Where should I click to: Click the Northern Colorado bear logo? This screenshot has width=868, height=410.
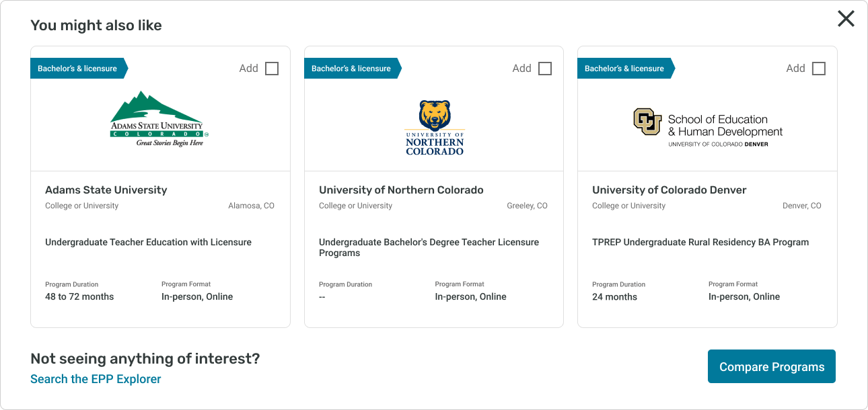point(435,128)
